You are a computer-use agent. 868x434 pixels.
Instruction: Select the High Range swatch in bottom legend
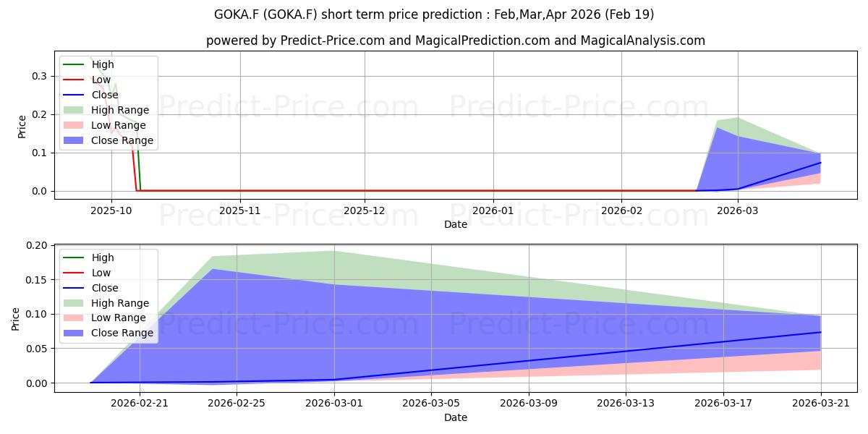coord(75,303)
